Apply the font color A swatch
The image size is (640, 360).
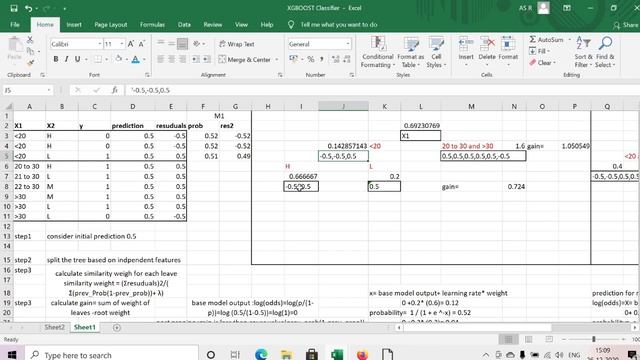(x=136, y=59)
